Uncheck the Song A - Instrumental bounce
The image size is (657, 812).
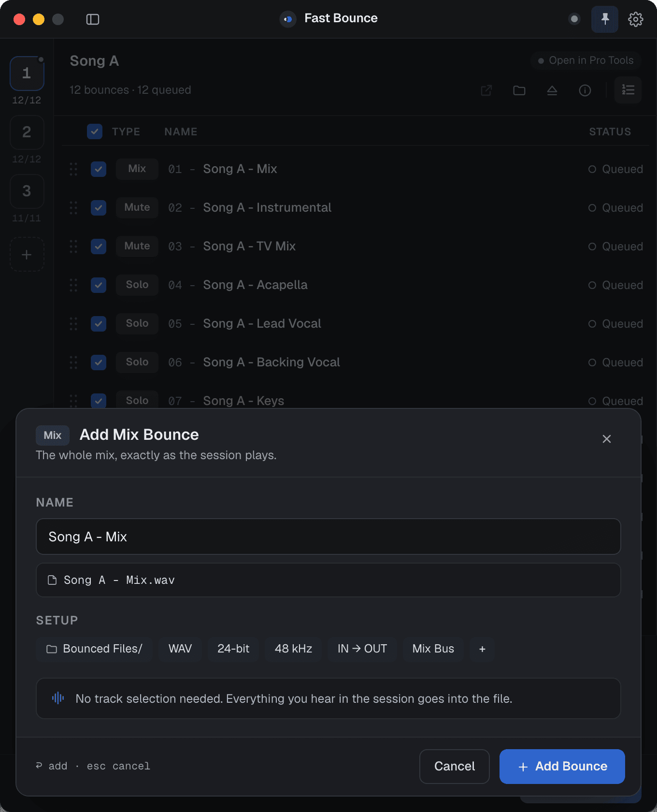(99, 208)
